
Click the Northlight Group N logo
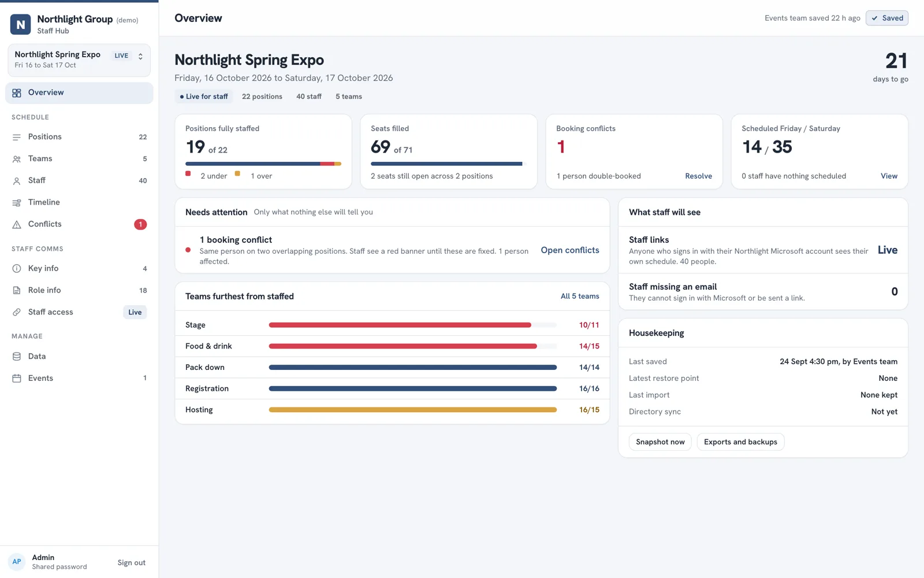pyautogui.click(x=21, y=24)
